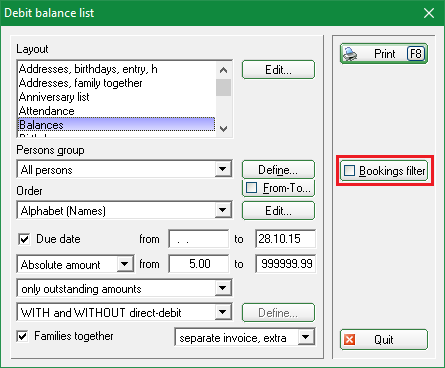
Task: Open the Absolute amount dropdown
Action: [125, 264]
